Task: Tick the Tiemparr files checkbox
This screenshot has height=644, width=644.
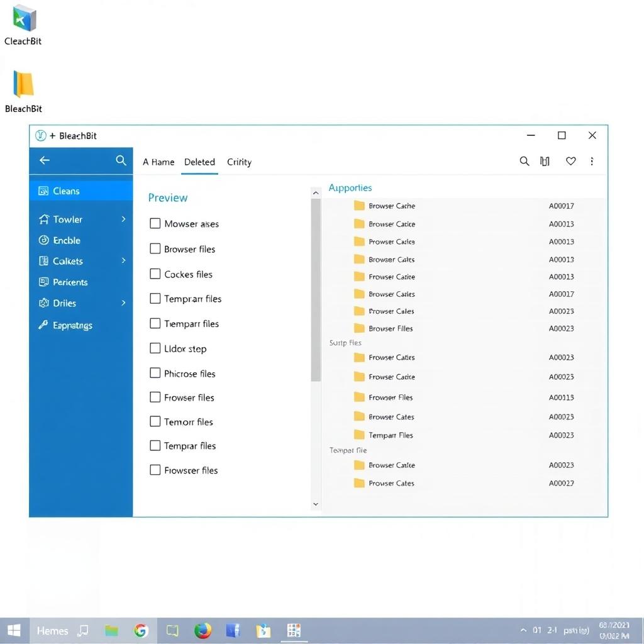Action: (155, 323)
